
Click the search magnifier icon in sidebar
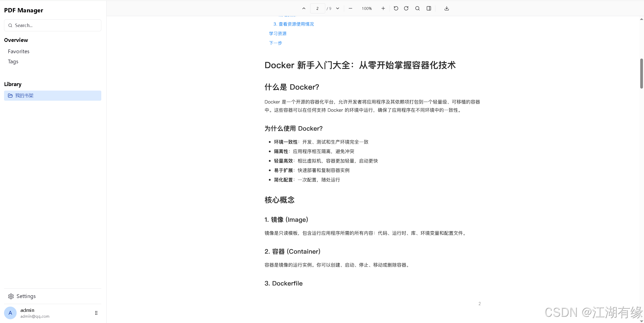tap(10, 25)
